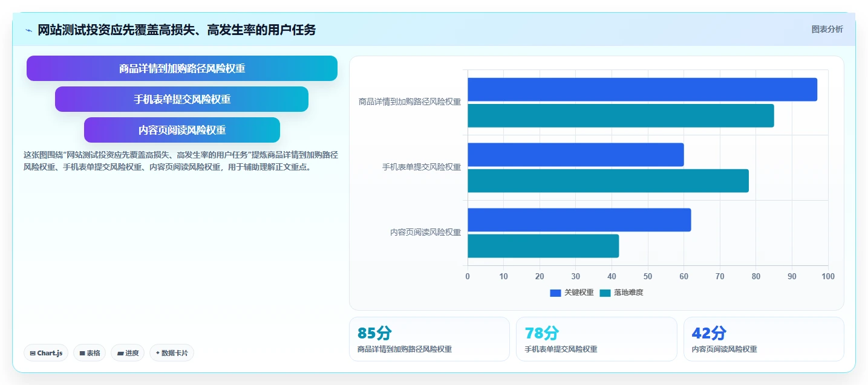Click the 表格 tag
868x385 pixels.
click(x=90, y=353)
